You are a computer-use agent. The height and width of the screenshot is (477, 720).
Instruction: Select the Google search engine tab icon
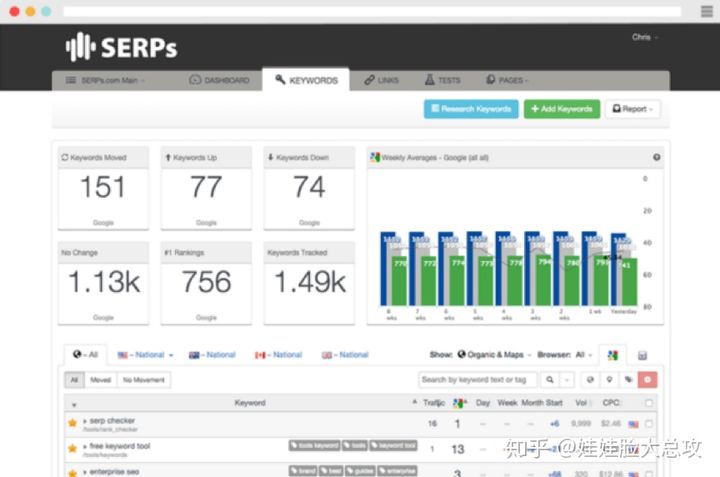613,355
